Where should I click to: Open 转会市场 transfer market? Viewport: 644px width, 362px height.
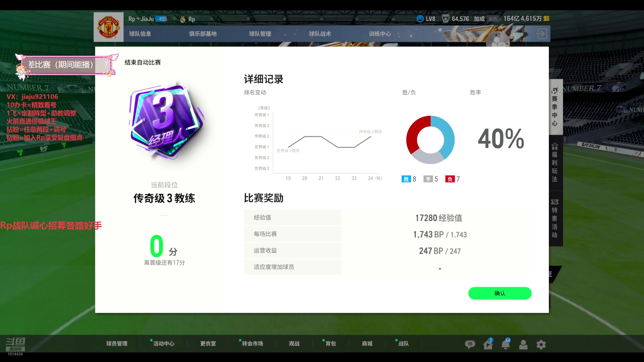[252, 343]
